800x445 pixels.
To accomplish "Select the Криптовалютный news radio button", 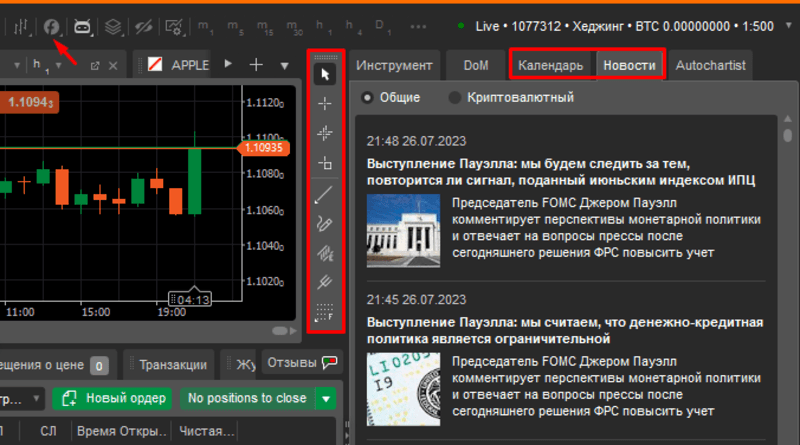I will tap(455, 97).
